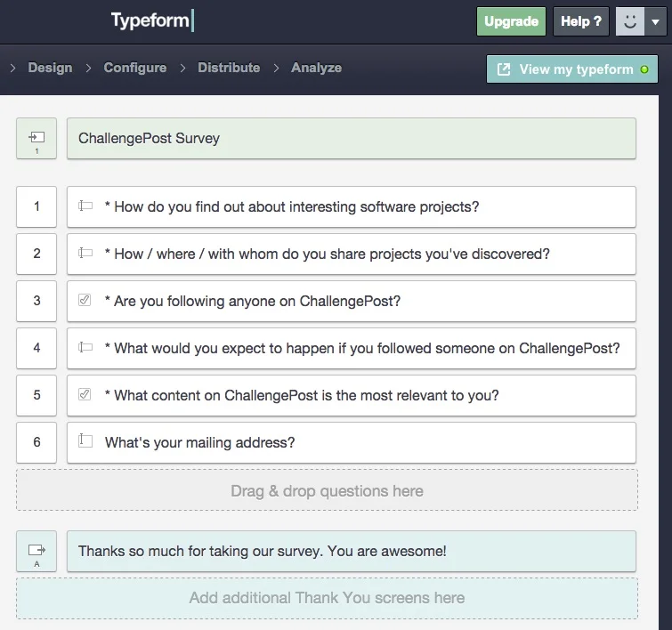Click 'Add additional Thank You screens here' area
672x630 pixels.
(327, 598)
